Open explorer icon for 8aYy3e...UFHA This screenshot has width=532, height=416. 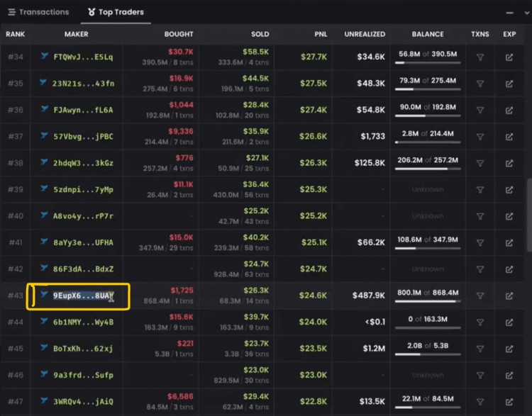point(509,242)
